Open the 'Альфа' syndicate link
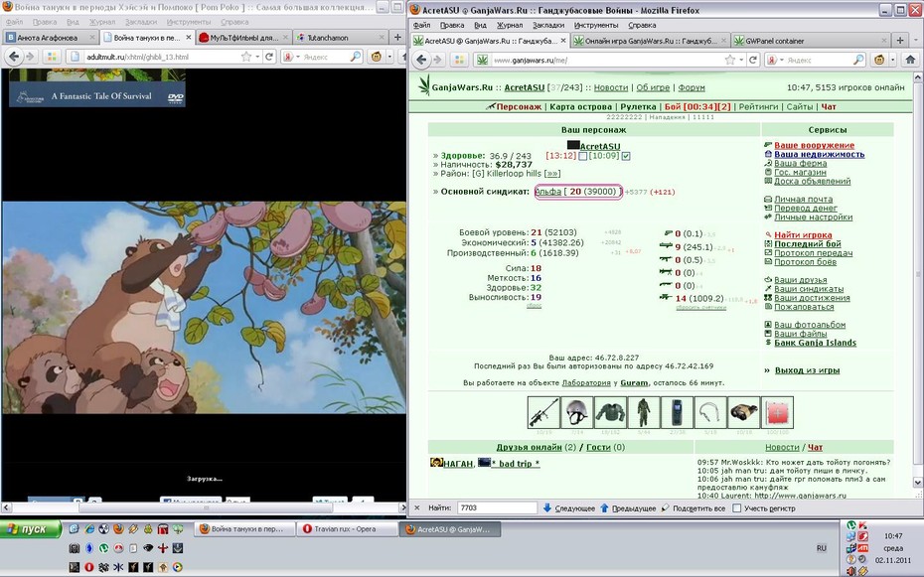 (x=548, y=192)
